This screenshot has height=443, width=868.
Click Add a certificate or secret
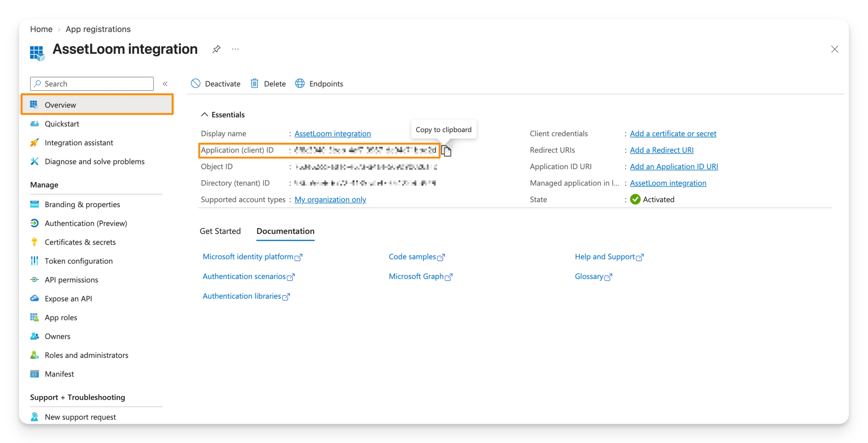tap(673, 134)
